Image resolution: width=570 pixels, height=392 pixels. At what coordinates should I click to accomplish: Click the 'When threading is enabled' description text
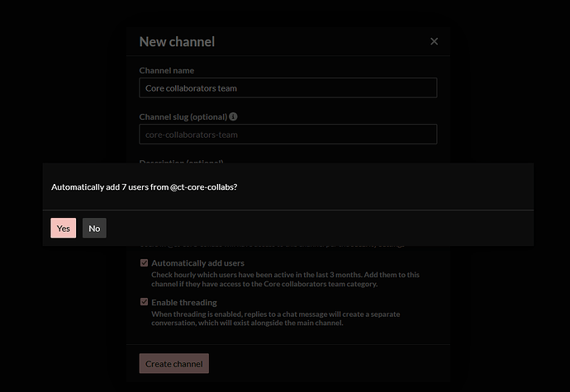276,319
